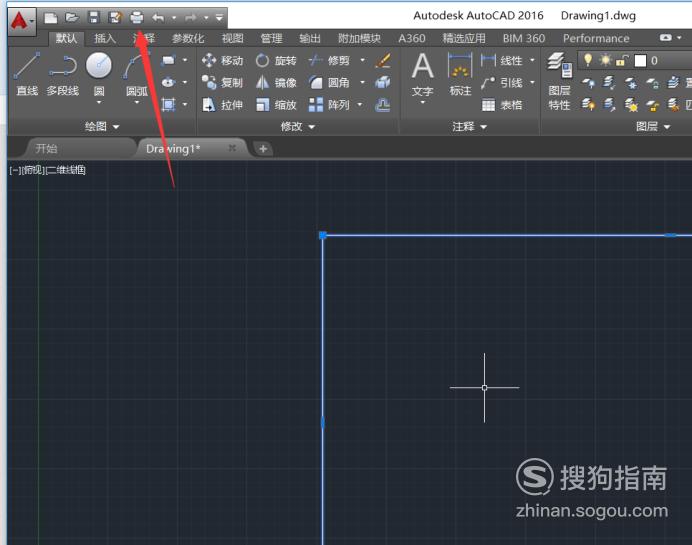Customize the quick access toolbar dropdown
This screenshot has width=692, height=545.
219,18
